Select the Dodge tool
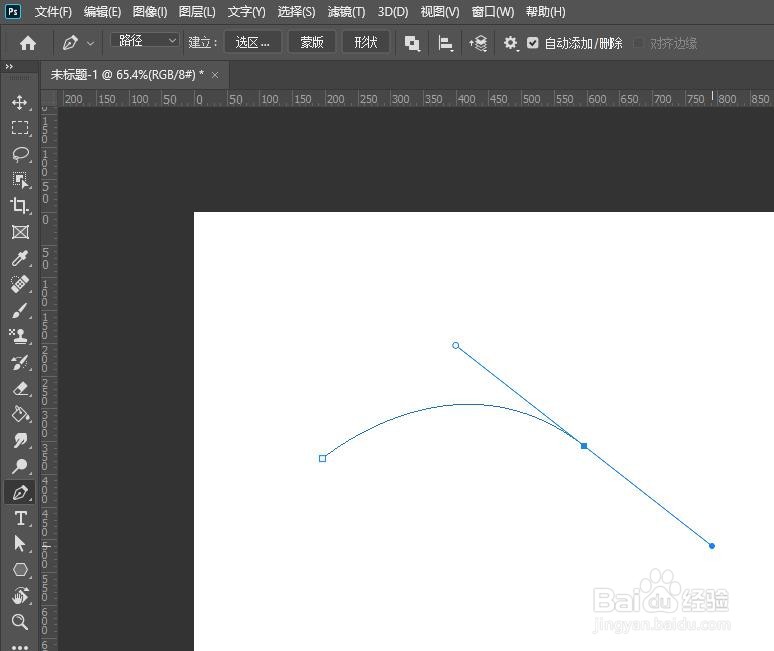 point(20,466)
